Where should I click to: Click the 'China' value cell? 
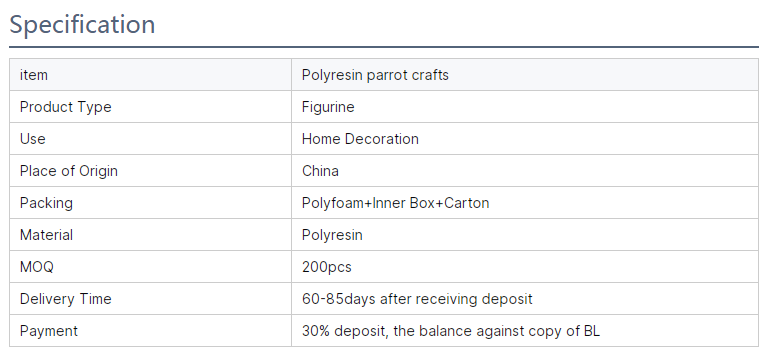point(525,171)
